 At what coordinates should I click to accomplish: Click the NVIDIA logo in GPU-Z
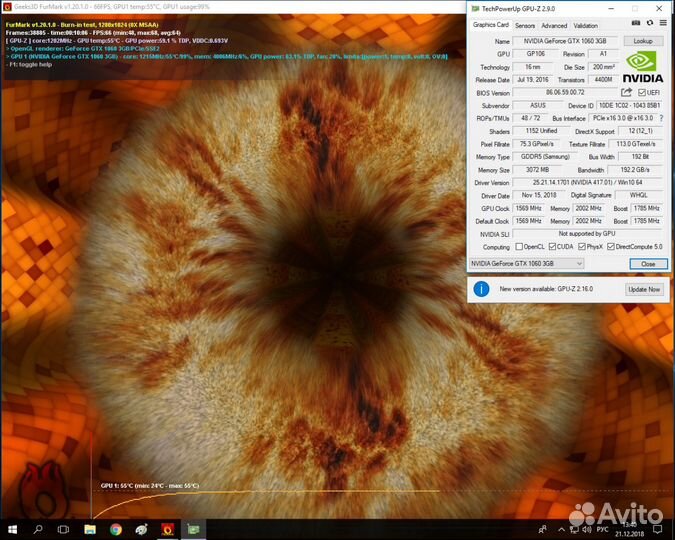[x=643, y=67]
